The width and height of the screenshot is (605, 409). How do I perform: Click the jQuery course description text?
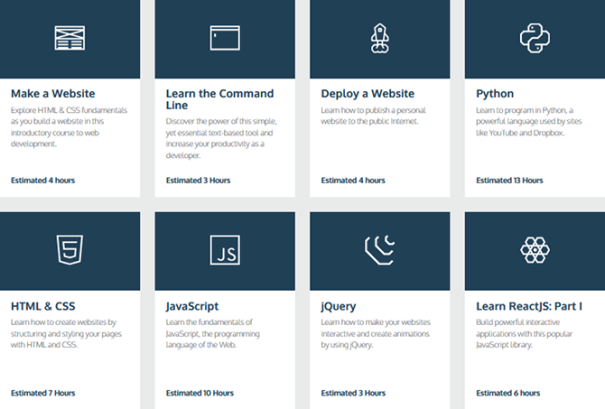[x=376, y=334]
